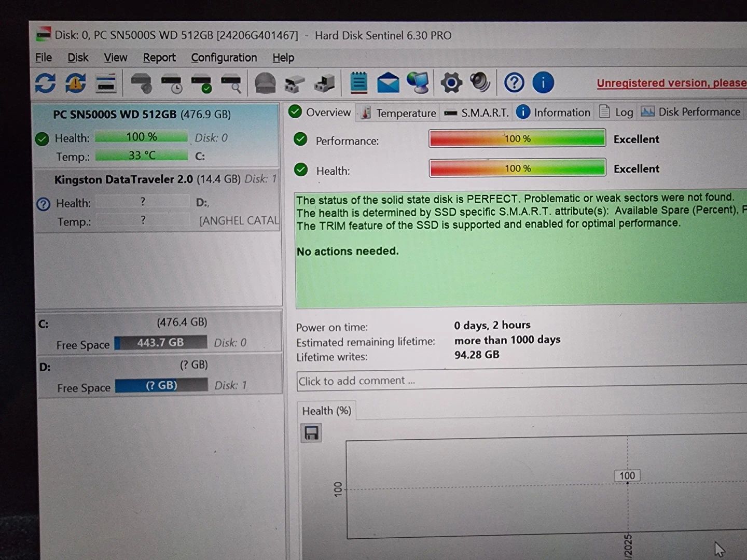This screenshot has height=560, width=747.
Task: Select the Health (%) graph tab
Action: [x=327, y=411]
